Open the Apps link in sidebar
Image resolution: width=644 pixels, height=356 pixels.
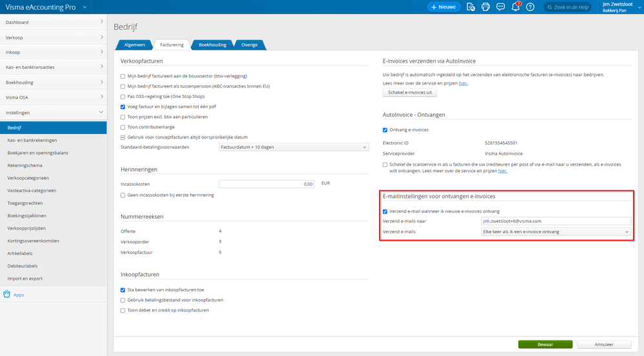point(19,295)
